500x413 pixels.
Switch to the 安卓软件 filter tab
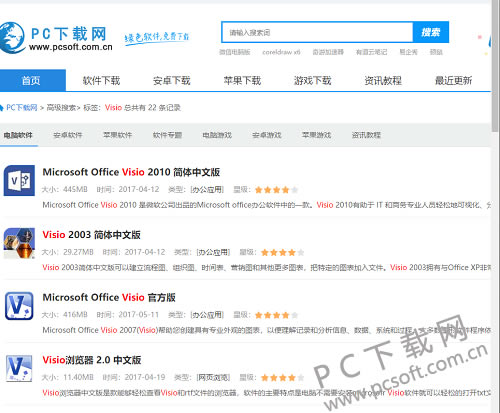coord(68,135)
